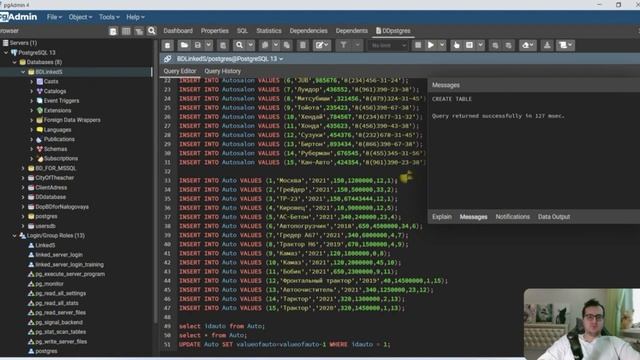Viewport: 640px width, 360px height.
Task: Open the Filter options dropdown arrow
Action: [x=358, y=45]
